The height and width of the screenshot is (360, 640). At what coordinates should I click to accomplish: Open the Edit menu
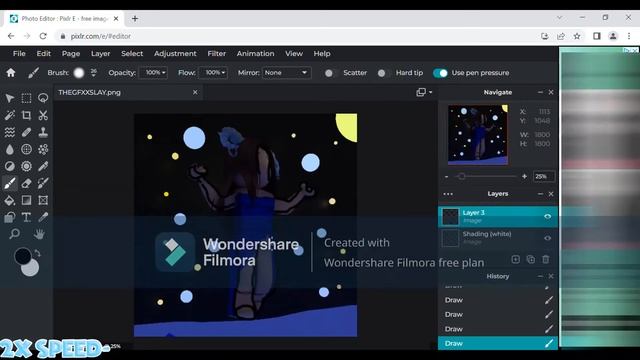pyautogui.click(x=44, y=53)
